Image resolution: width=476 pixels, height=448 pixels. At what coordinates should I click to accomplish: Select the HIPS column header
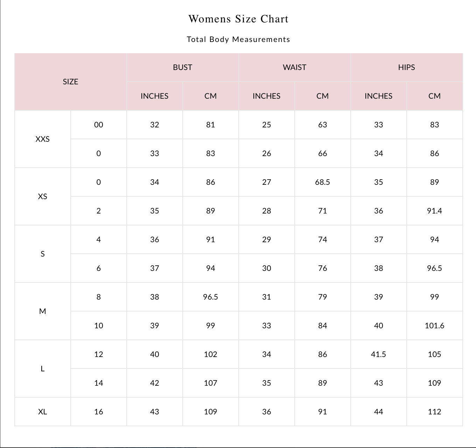point(406,67)
